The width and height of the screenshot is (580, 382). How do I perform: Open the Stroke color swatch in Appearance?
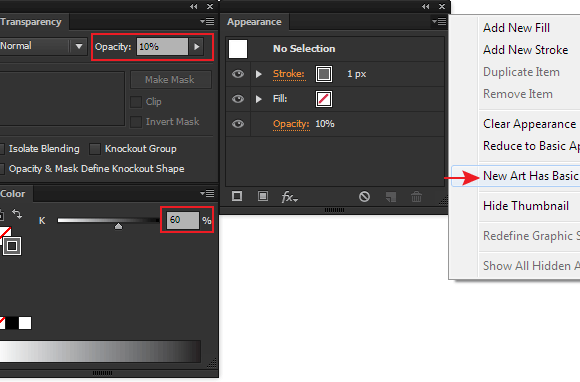(324, 74)
